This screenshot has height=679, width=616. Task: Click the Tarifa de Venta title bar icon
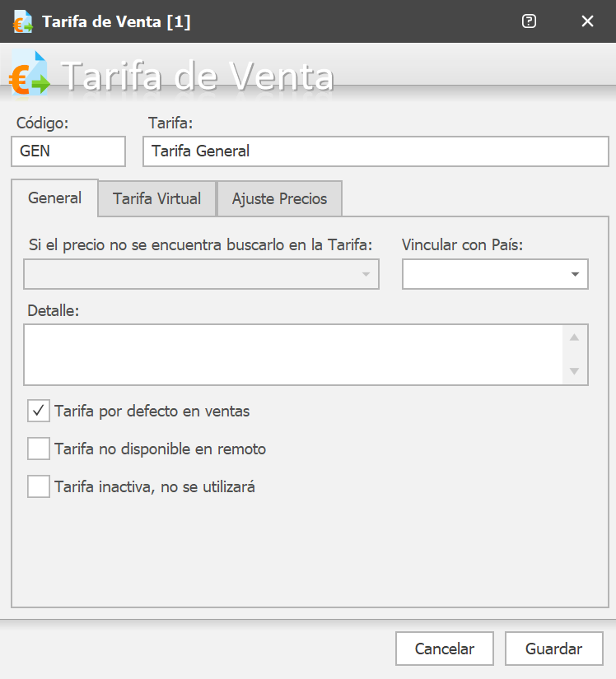[x=22, y=21]
